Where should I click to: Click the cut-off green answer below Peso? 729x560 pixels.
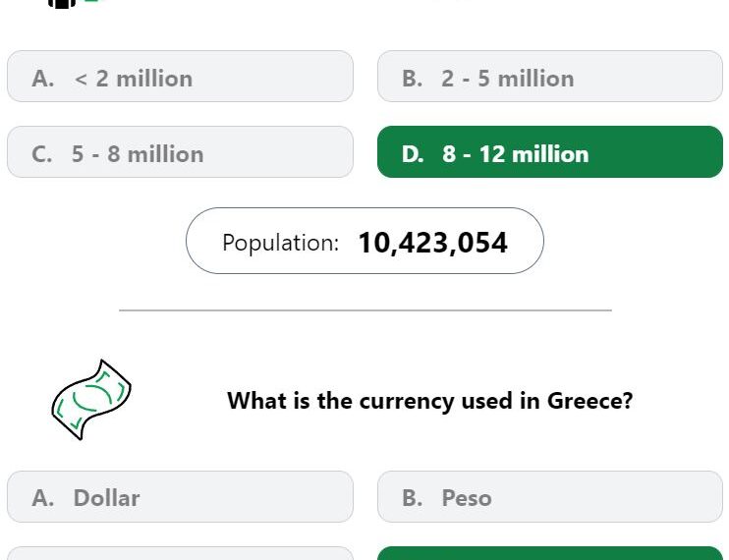(x=550, y=553)
